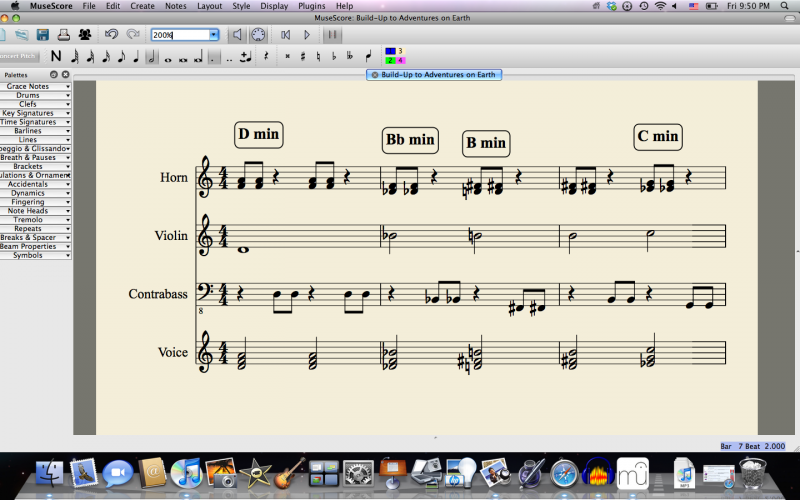This screenshot has height=500, width=800.
Task: Select the blue voice 1 swatch
Action: click(390, 51)
